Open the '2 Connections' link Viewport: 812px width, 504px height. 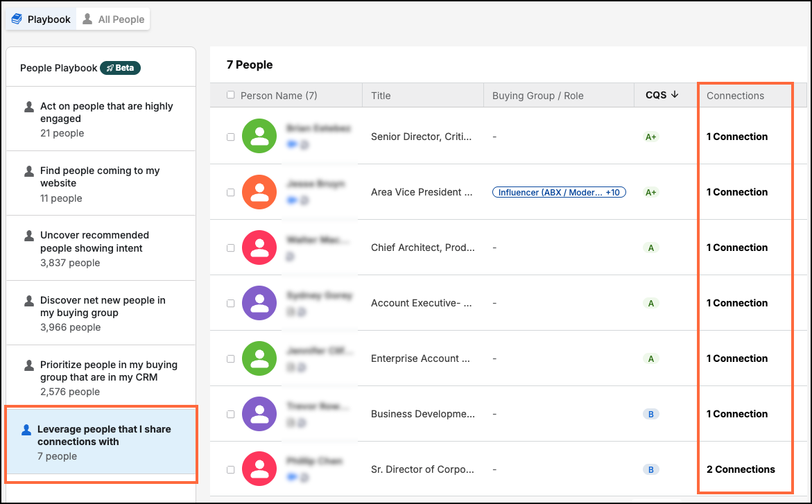tap(741, 469)
